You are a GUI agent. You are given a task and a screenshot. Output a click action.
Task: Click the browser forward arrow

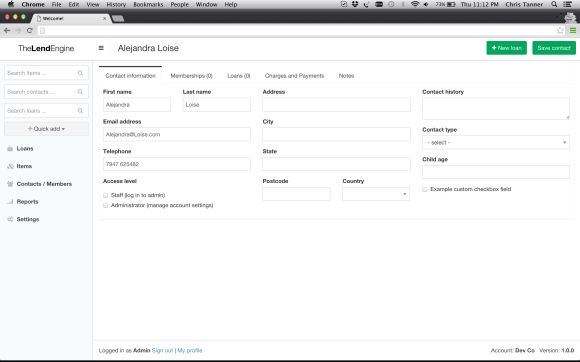click(18, 30)
